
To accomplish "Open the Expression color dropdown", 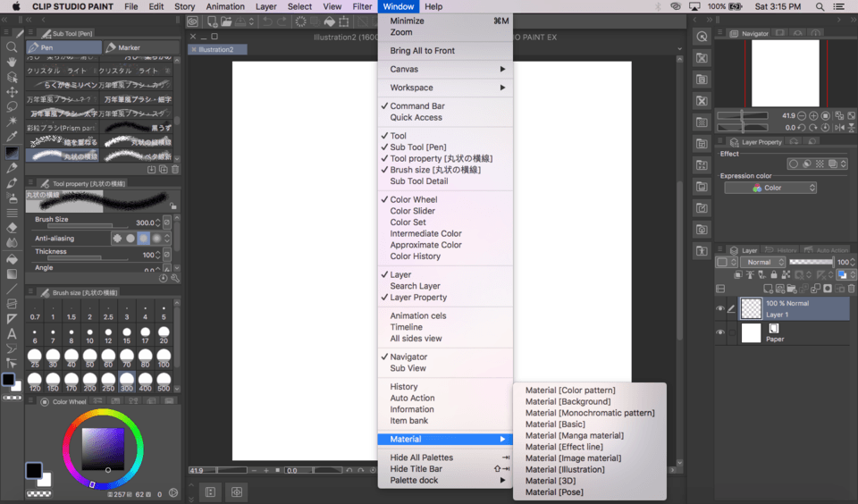I will tap(770, 188).
